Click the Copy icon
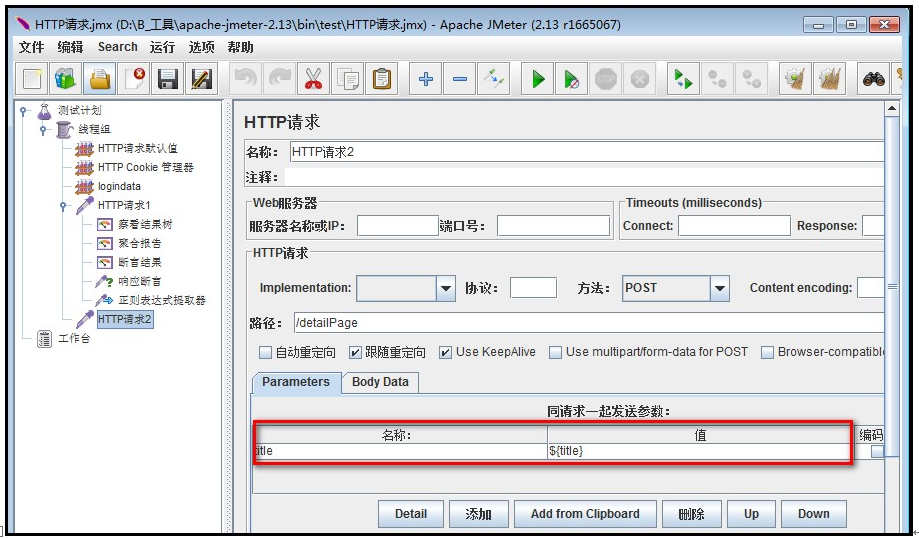This screenshot has height=538, width=919. pyautogui.click(x=348, y=79)
